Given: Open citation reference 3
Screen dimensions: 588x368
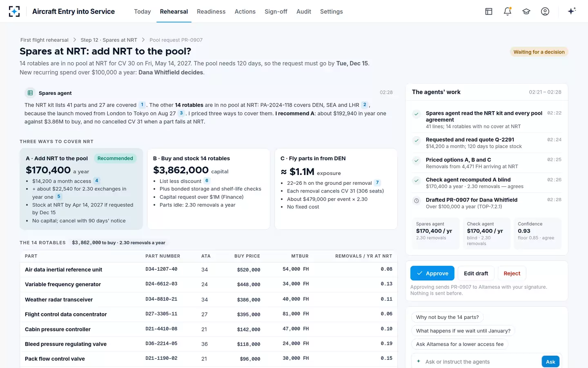Looking at the screenshot, I should coord(181,113).
